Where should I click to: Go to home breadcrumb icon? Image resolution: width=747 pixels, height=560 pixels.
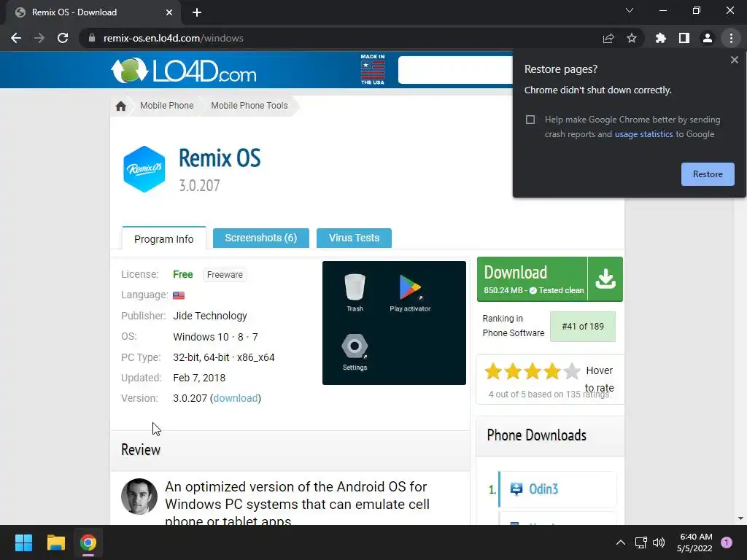pos(120,106)
